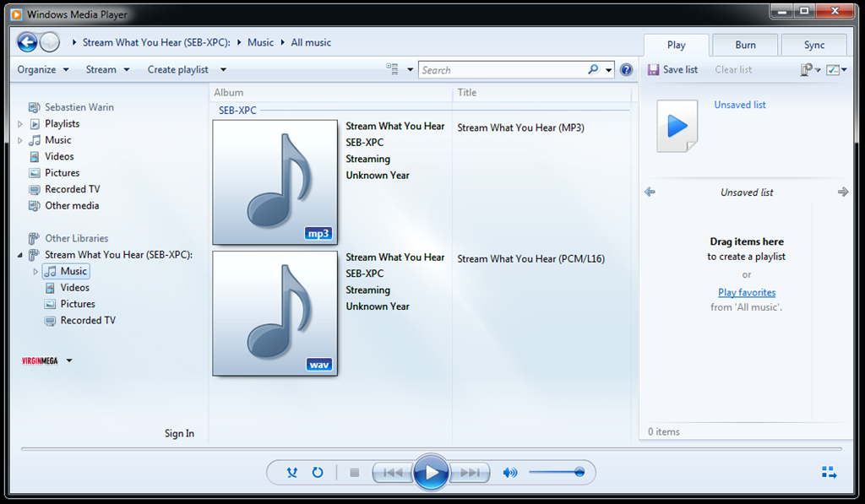865x504 pixels.
Task: Open the search options dropdown arrow
Action: [x=608, y=70]
